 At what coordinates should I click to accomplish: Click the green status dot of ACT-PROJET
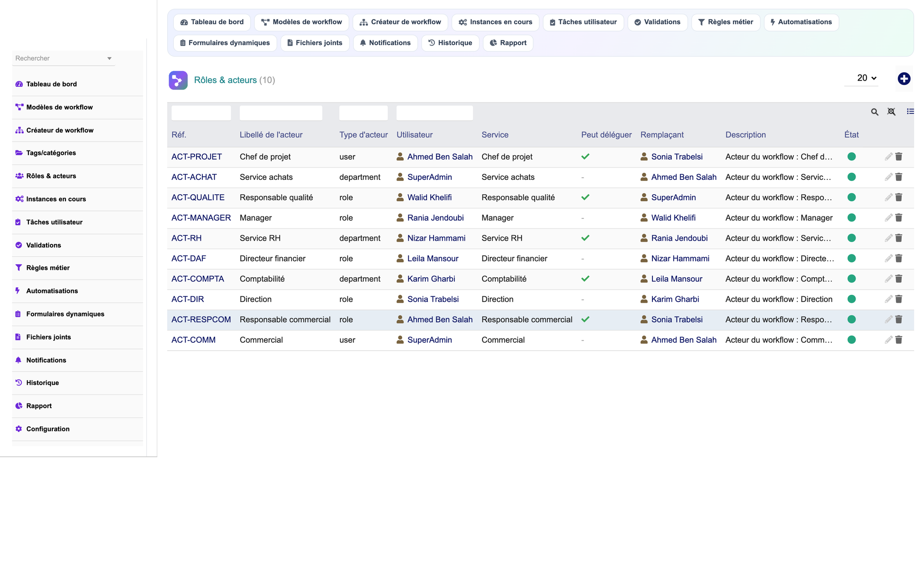pos(851,157)
